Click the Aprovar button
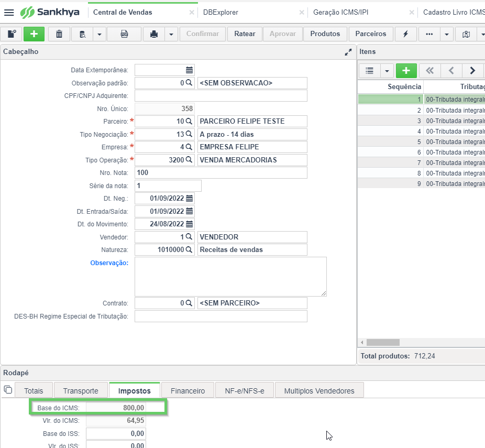This screenshot has width=485, height=448. click(283, 34)
